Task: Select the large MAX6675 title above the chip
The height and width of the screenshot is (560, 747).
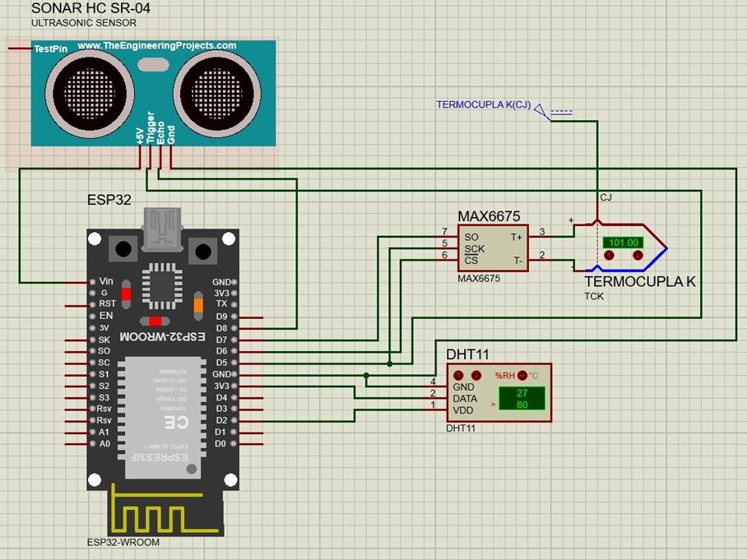Action: coord(489,216)
